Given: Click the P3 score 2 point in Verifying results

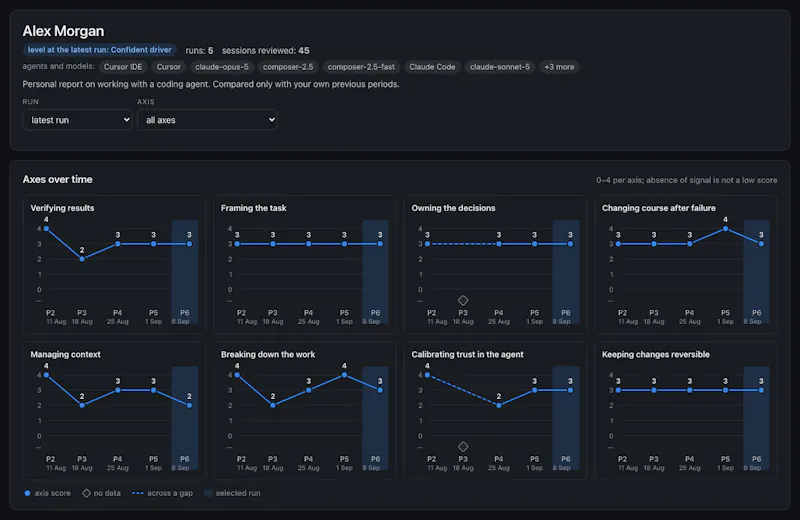Looking at the screenshot, I should click(x=82, y=259).
